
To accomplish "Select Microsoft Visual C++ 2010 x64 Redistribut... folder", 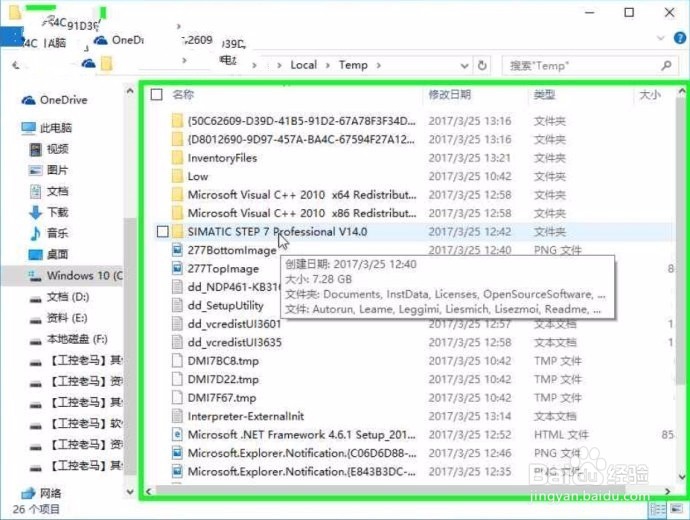I will click(x=302, y=194).
